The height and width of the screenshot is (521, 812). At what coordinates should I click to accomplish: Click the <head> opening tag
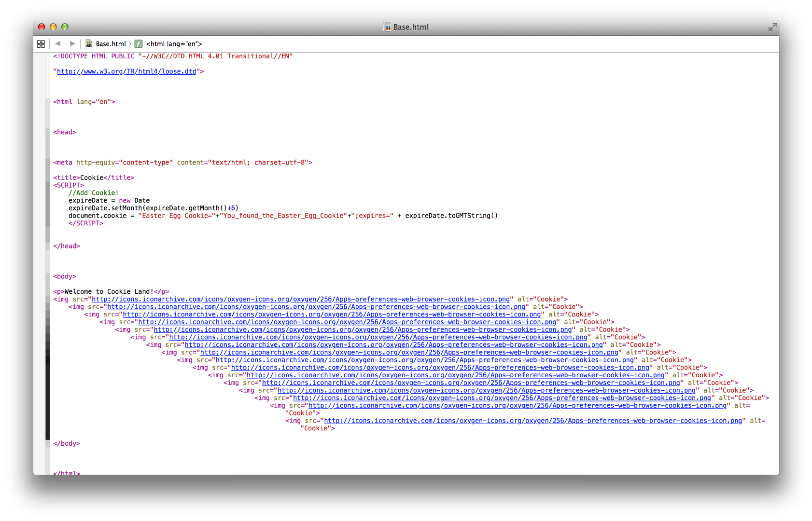pos(65,132)
